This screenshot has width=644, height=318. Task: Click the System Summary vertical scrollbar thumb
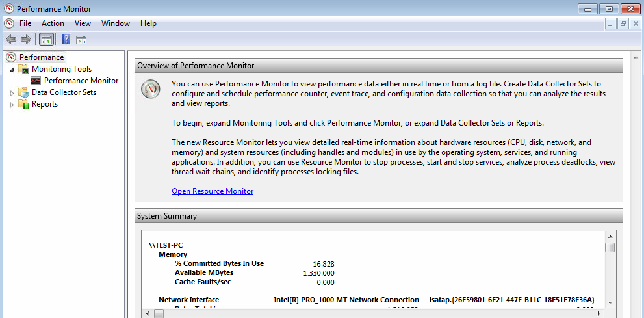[610, 247]
